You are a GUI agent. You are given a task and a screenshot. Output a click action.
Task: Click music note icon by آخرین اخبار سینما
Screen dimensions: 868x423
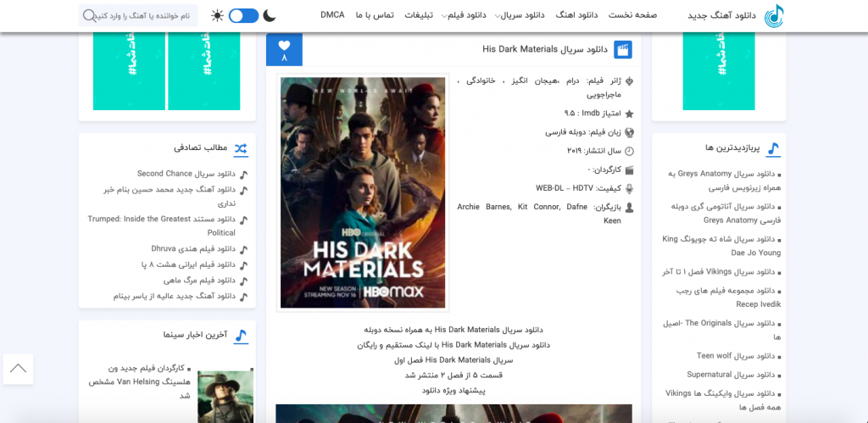click(241, 335)
